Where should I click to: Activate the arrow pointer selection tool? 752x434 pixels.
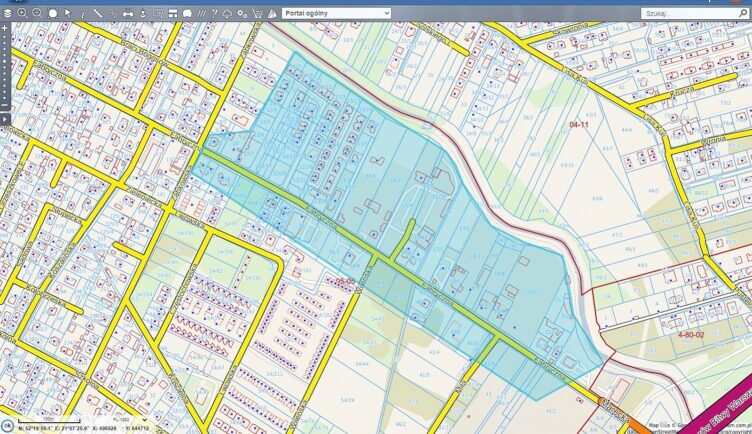pos(67,13)
